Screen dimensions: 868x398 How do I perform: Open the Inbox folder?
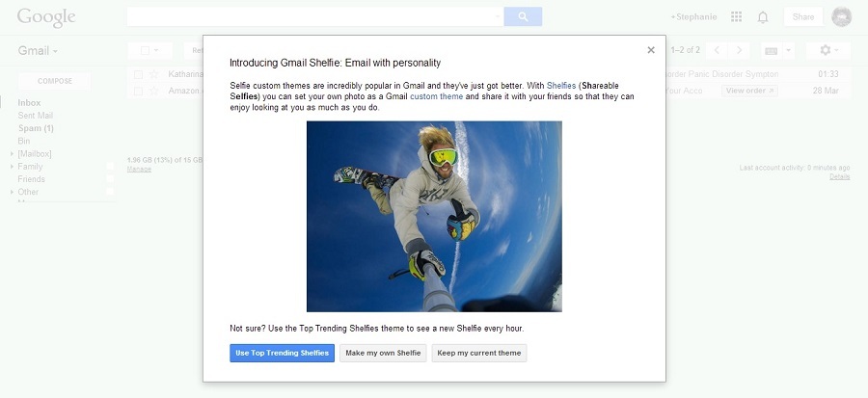coord(29,102)
